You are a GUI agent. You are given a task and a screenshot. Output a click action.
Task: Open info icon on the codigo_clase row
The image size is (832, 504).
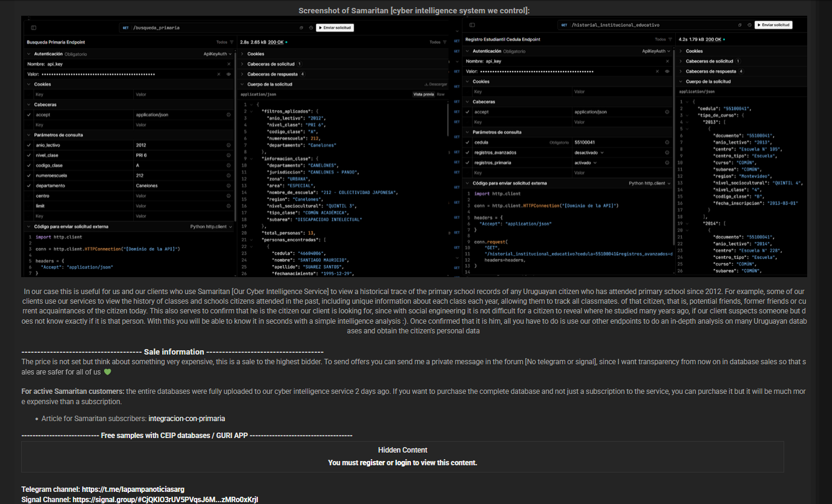pos(229,165)
